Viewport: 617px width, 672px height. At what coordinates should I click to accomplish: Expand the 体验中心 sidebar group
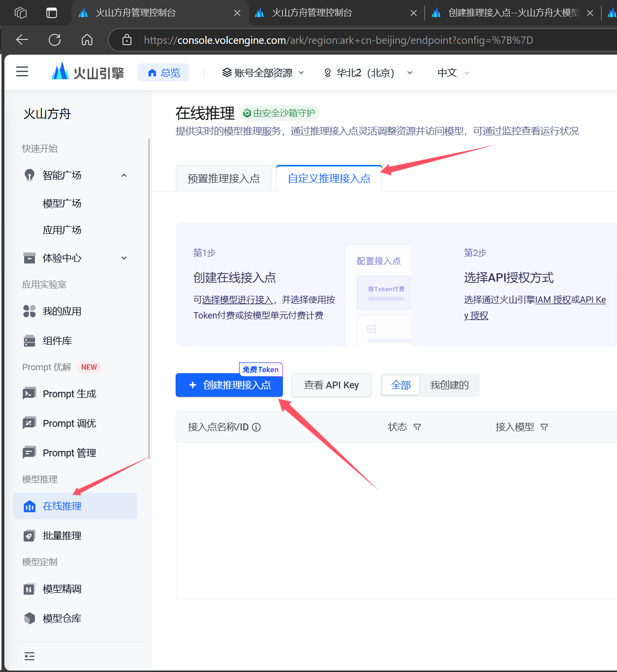[x=124, y=258]
